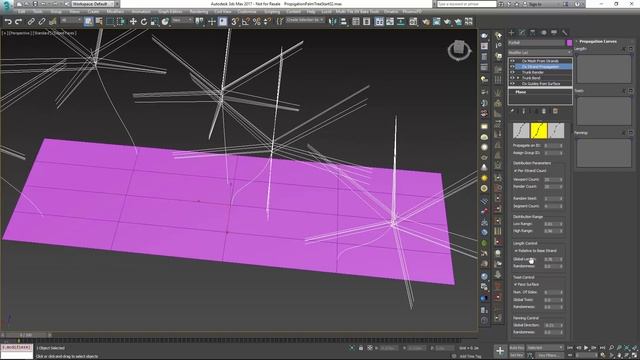Open the Create Selection Set dropdown
Image resolution: width=640 pixels, height=360 pixels.
306,20
